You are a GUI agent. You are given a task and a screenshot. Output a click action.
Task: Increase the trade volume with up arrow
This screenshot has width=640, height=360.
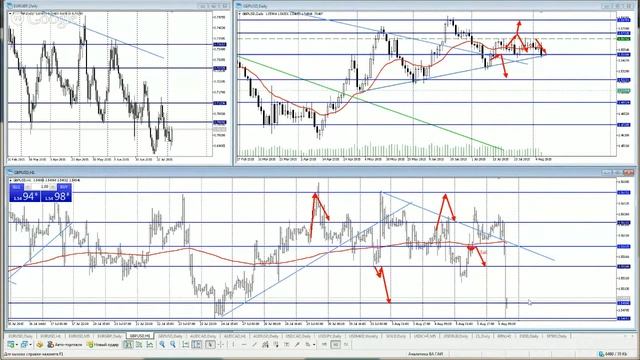53,187
